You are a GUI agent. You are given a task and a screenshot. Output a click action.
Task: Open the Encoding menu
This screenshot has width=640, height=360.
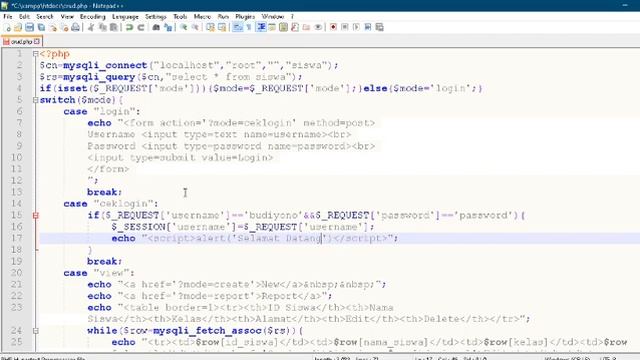click(93, 17)
